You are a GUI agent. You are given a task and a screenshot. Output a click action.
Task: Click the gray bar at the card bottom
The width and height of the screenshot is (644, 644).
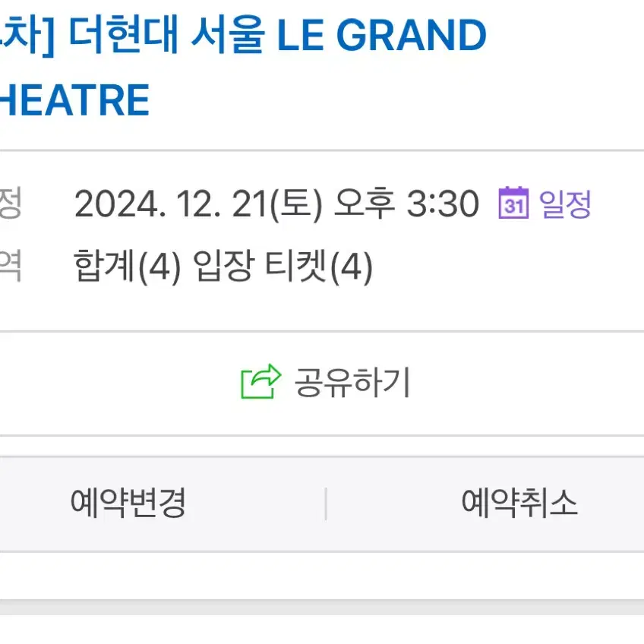322,608
